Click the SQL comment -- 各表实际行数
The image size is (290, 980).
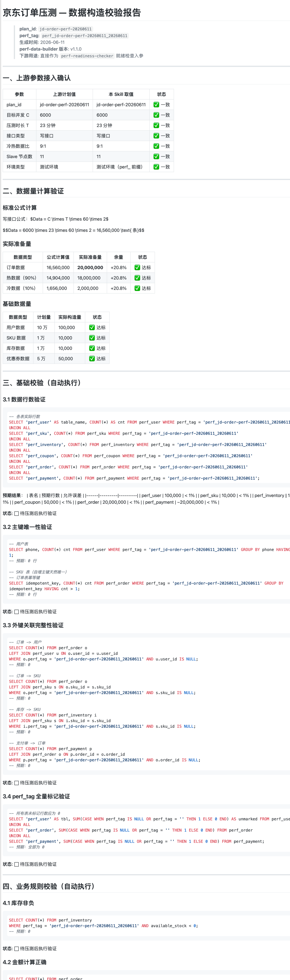pyautogui.click(x=24, y=417)
